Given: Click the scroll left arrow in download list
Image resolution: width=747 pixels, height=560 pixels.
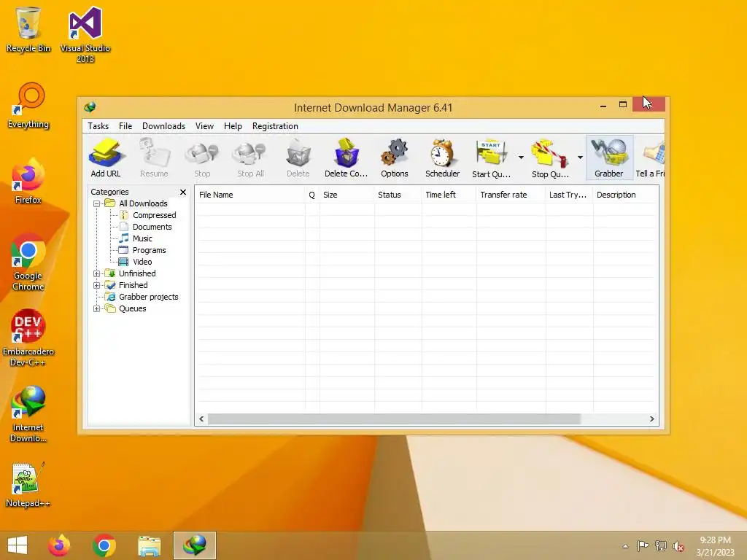Looking at the screenshot, I should coord(201,419).
